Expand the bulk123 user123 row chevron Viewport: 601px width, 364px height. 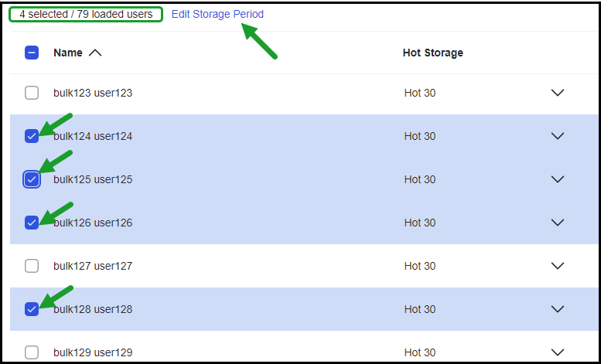click(x=558, y=93)
